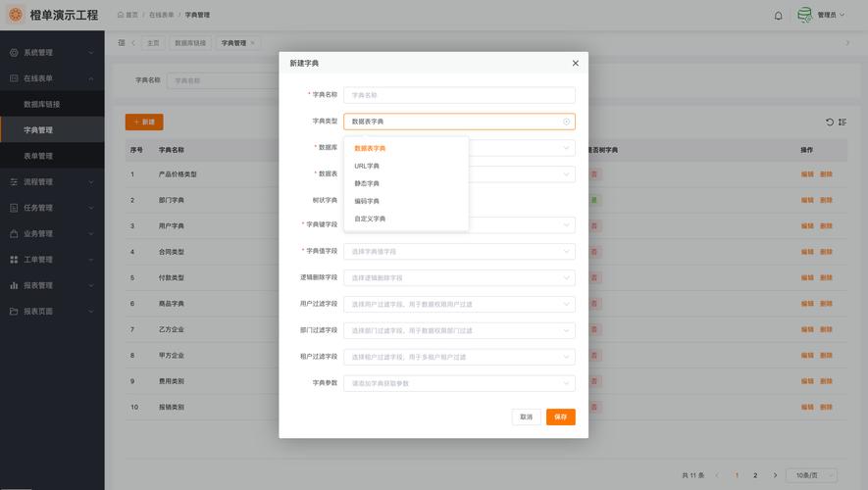Open the 管理员 user dropdown

[830, 15]
